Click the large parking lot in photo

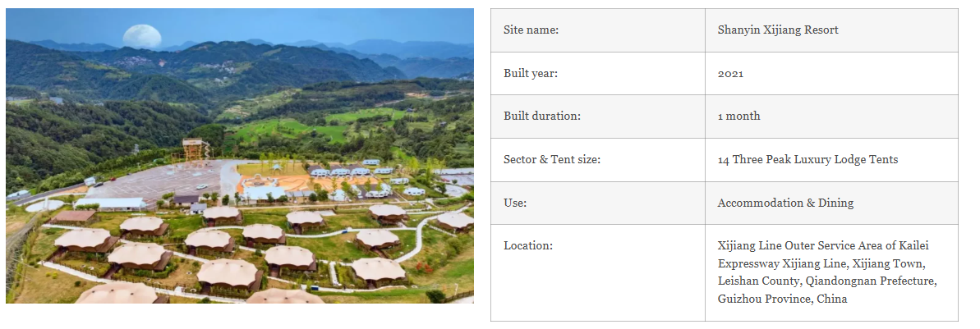[x=159, y=179]
